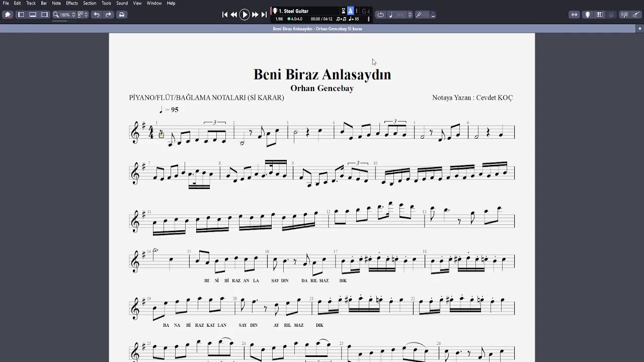Open the View menu

coord(137,3)
